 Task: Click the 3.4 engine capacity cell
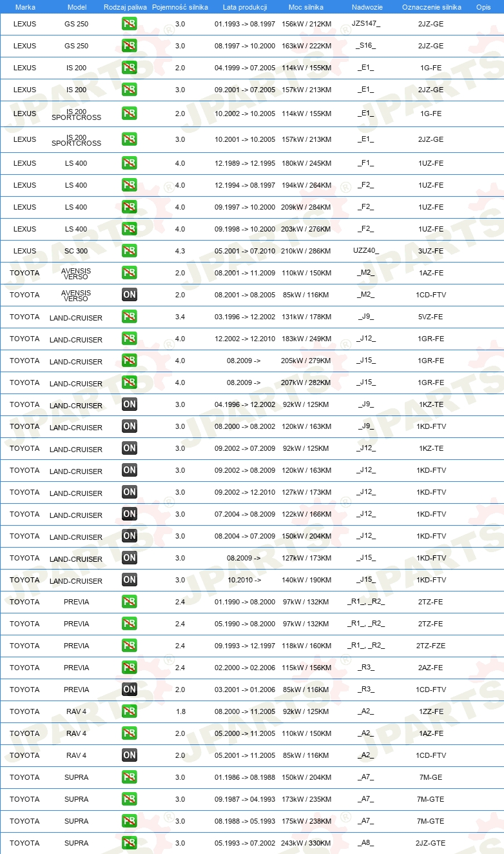(x=180, y=317)
